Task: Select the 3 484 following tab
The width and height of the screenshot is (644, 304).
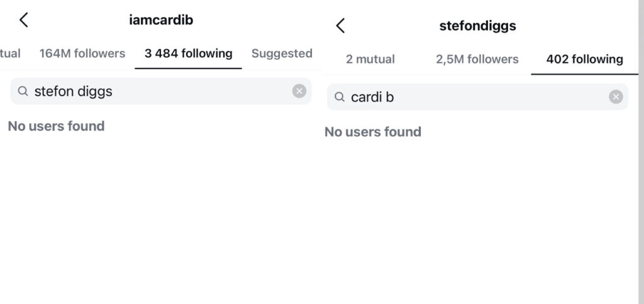Action: tap(188, 54)
